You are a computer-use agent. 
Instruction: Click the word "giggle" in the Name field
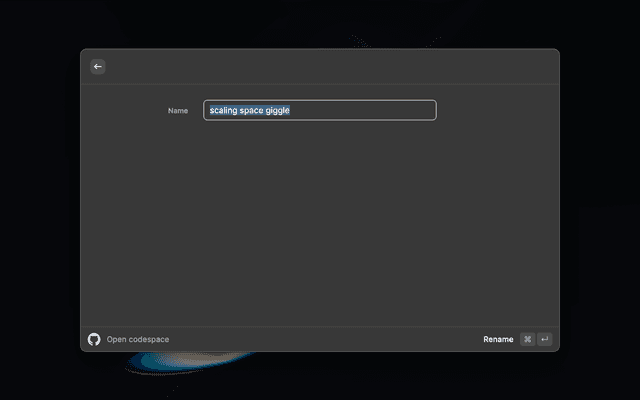[277, 110]
